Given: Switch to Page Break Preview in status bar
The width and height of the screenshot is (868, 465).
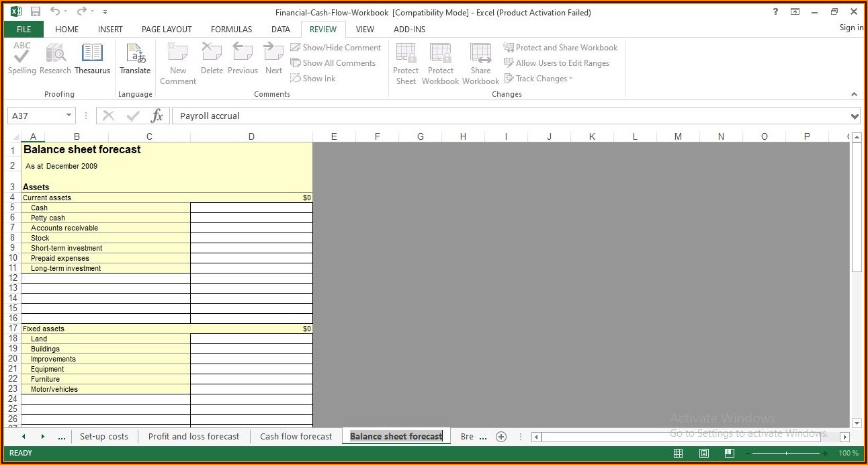Looking at the screenshot, I should (x=728, y=453).
